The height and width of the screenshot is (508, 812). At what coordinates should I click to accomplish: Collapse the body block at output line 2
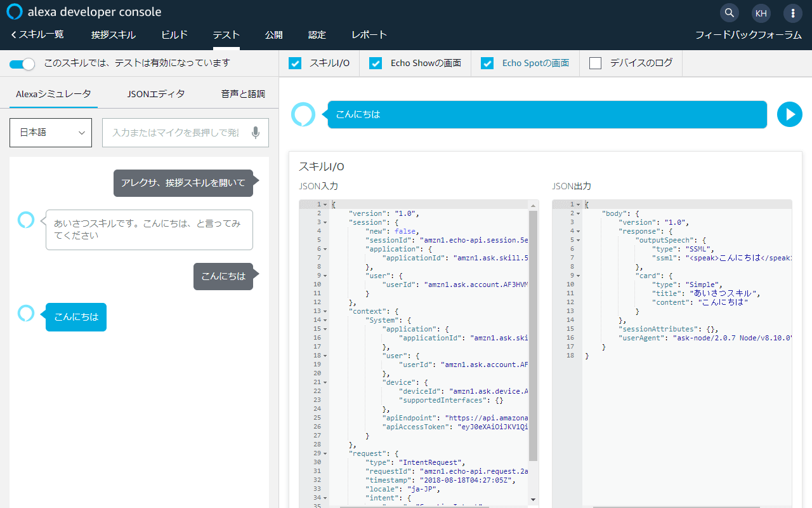point(579,213)
